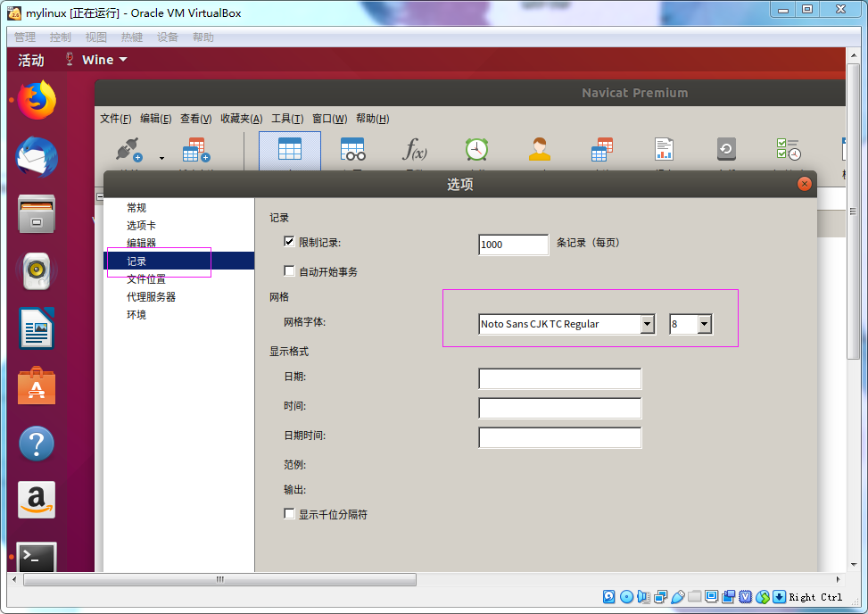This screenshot has height=614, width=868.
Task: Open the Files manager dock icon
Action: click(37, 214)
